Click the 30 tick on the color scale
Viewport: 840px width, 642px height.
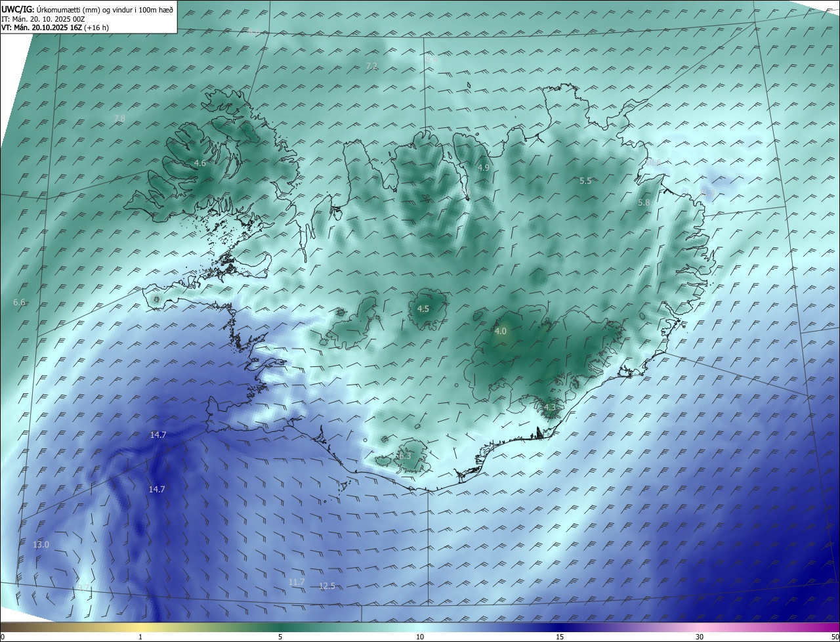pos(700,637)
